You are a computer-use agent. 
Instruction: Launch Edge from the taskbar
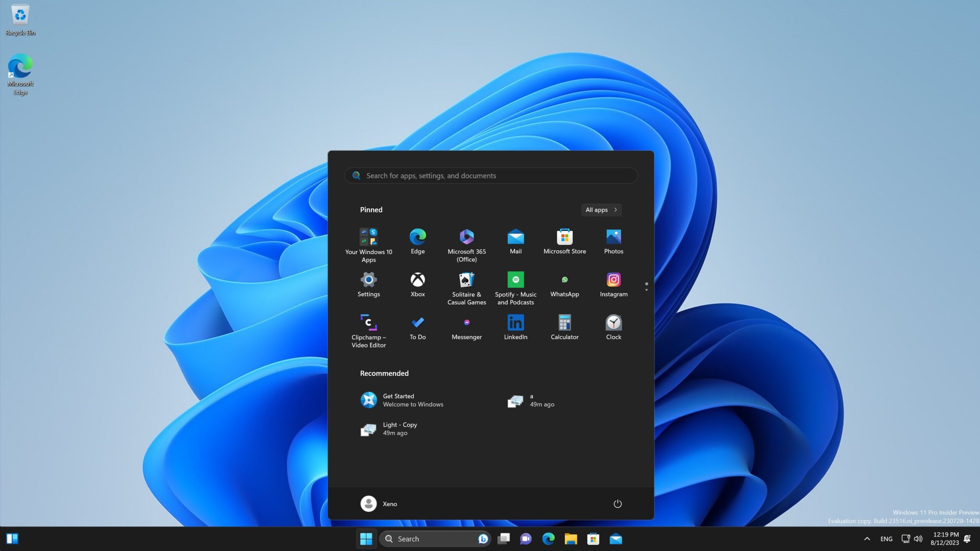pyautogui.click(x=548, y=539)
